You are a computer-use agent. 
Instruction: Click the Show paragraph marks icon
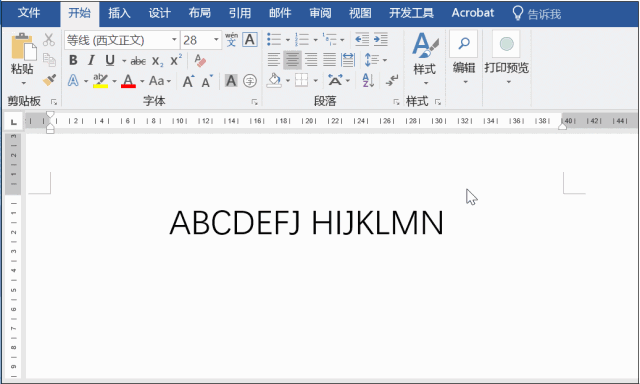click(x=391, y=80)
